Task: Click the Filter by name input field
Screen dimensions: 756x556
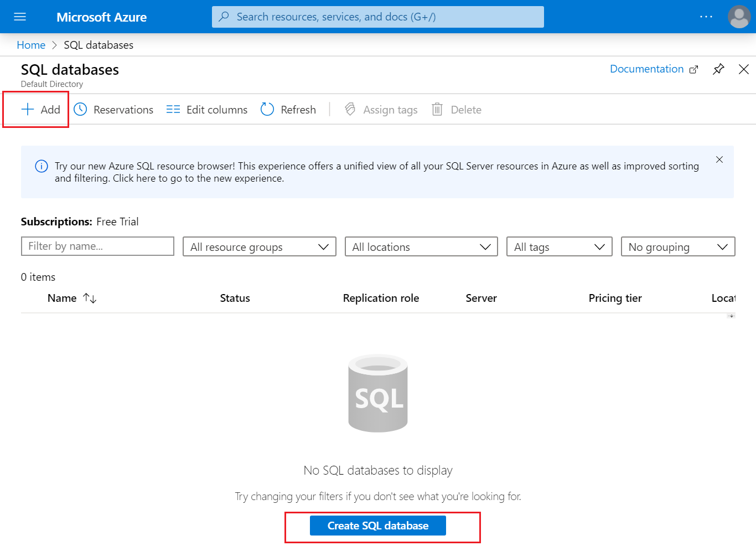Action: tap(97, 246)
